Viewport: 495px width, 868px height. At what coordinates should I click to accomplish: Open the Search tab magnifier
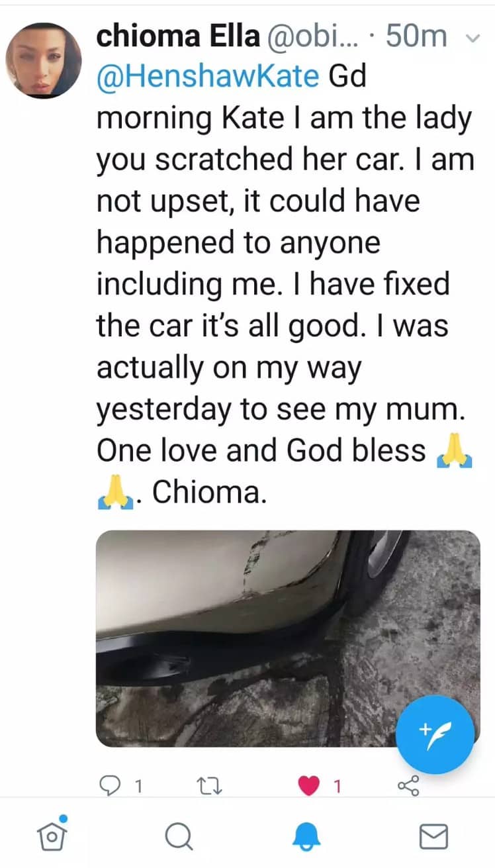coord(178,836)
